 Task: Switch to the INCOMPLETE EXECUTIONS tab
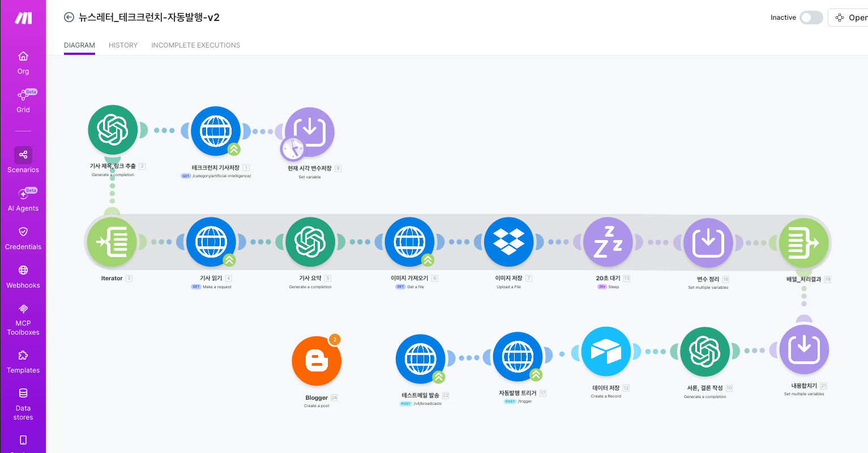click(x=196, y=45)
